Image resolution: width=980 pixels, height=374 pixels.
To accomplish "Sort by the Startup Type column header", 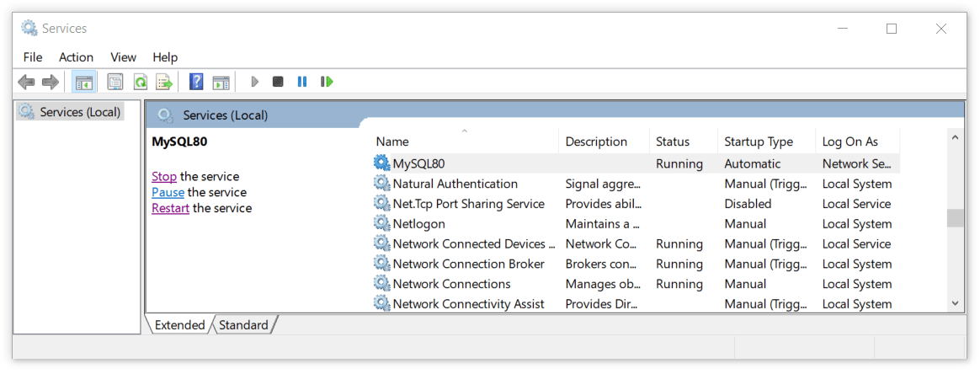I will point(766,142).
